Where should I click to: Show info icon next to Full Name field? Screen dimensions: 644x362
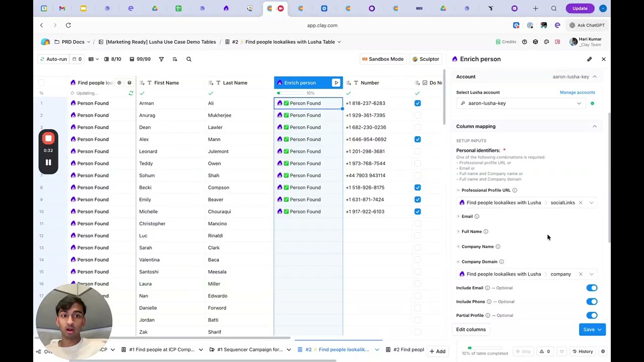(486, 231)
